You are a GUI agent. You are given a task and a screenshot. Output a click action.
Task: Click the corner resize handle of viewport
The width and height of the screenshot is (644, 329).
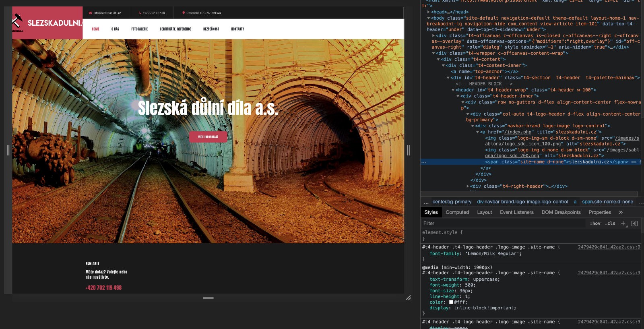pyautogui.click(x=408, y=298)
